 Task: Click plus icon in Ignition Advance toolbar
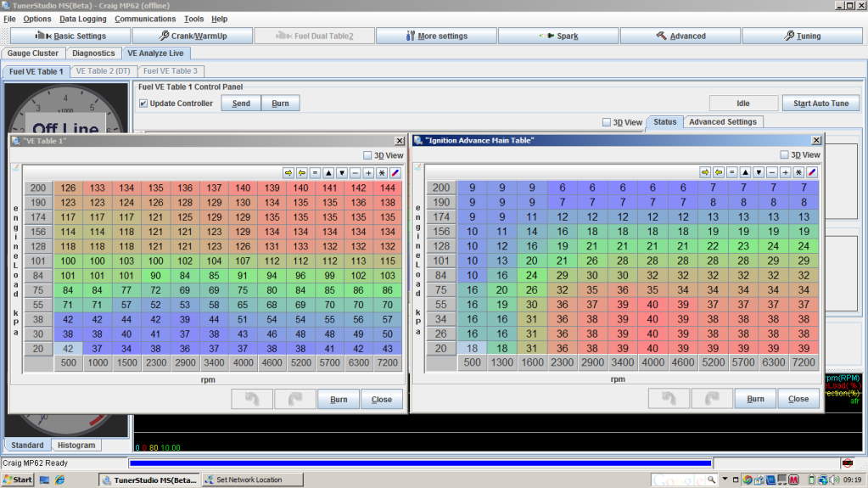coord(785,172)
